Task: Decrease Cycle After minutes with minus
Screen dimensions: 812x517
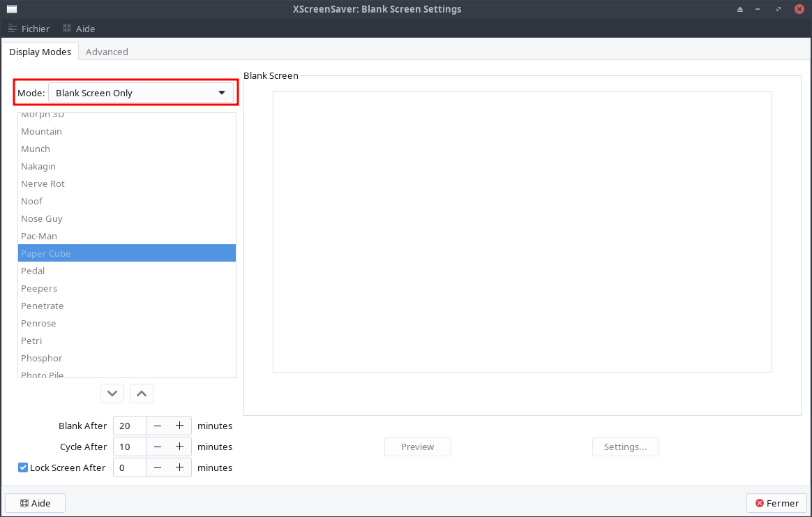Action: pyautogui.click(x=158, y=447)
